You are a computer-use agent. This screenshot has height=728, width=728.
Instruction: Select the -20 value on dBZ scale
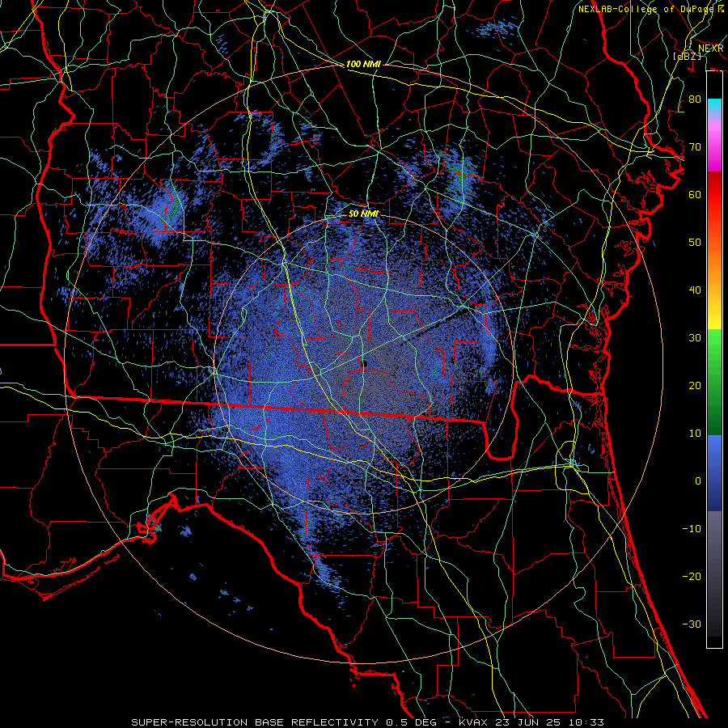click(692, 577)
